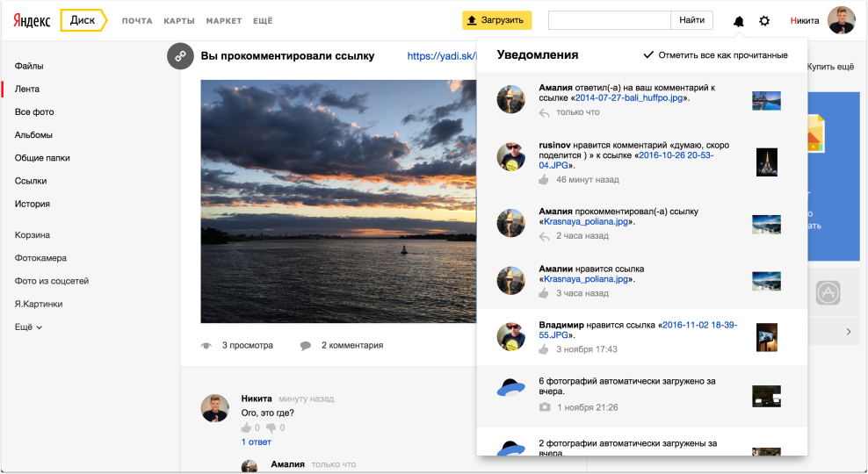Viewport: 868px width, 474px height.
Task: Open the large sunset photo
Action: (338, 201)
